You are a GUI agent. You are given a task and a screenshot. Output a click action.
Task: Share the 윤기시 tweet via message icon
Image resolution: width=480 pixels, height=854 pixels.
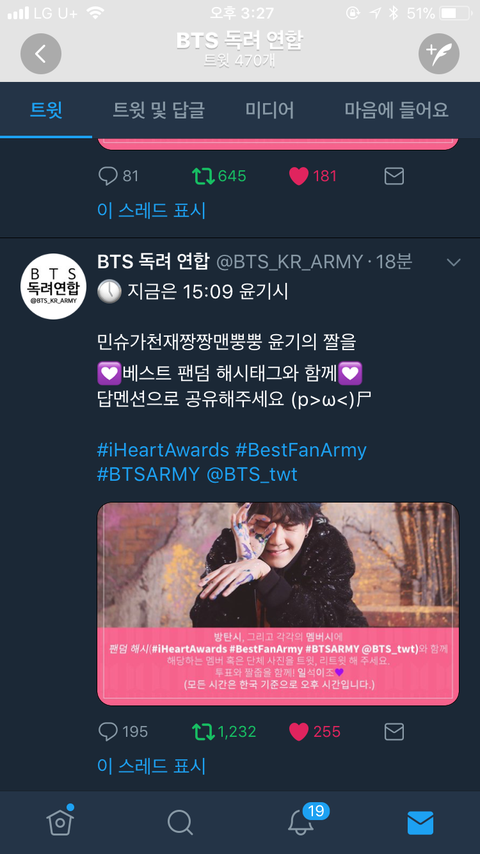pyautogui.click(x=394, y=731)
